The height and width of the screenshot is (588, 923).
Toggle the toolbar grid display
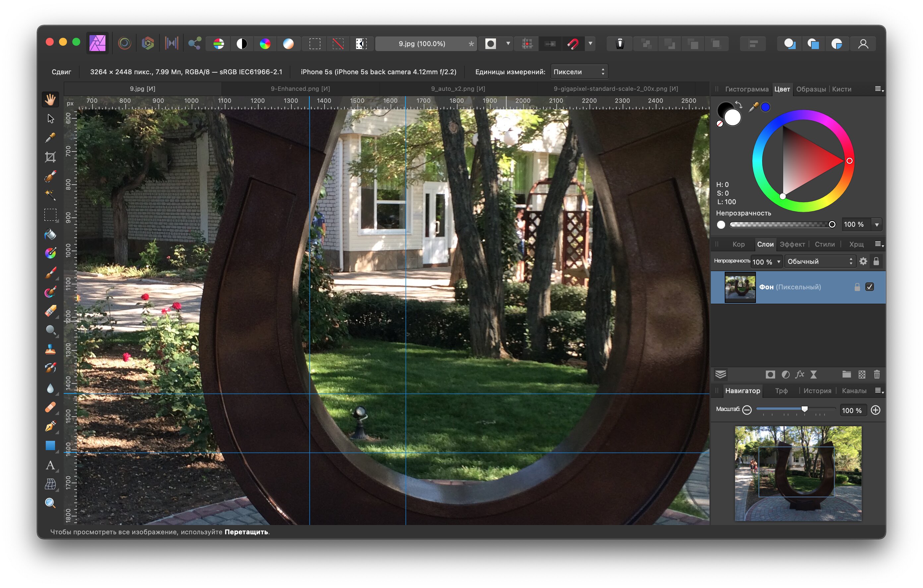click(527, 44)
